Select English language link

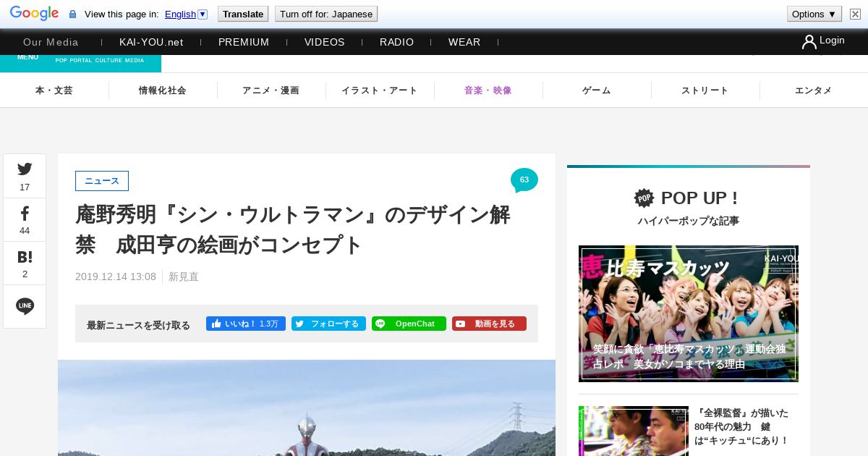point(180,14)
